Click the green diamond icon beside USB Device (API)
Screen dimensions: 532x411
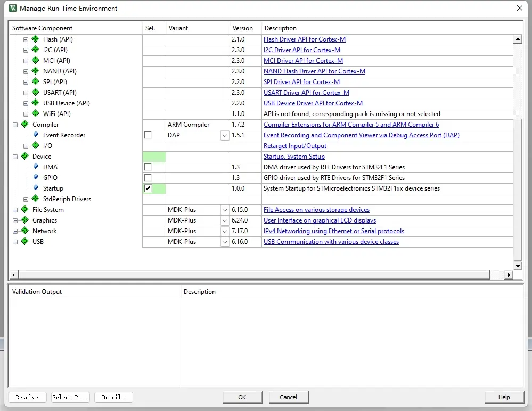coord(36,103)
